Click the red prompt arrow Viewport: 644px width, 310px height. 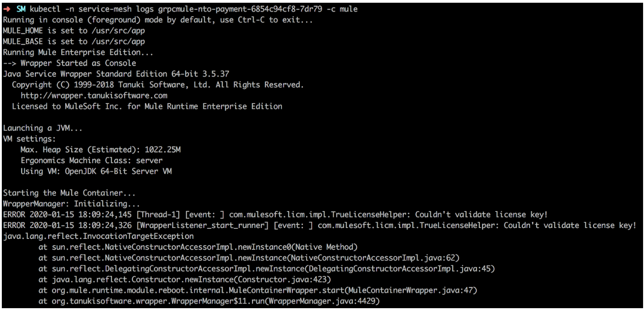[x=8, y=9]
